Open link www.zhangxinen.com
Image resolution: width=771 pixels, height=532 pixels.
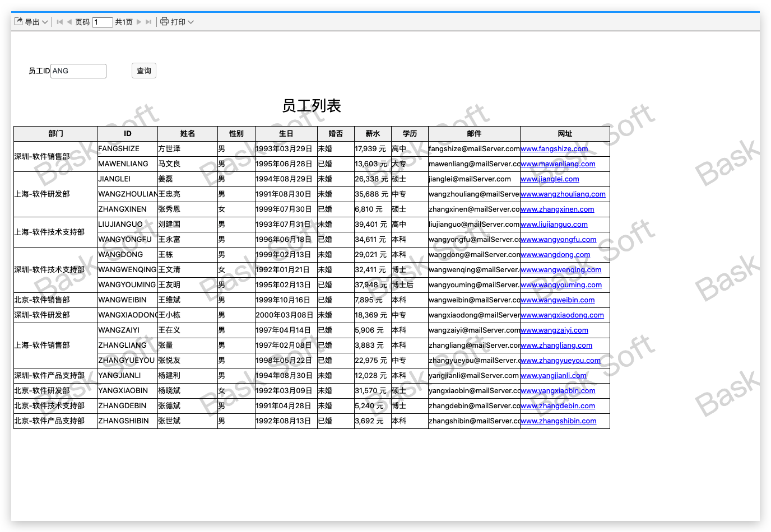click(x=558, y=209)
